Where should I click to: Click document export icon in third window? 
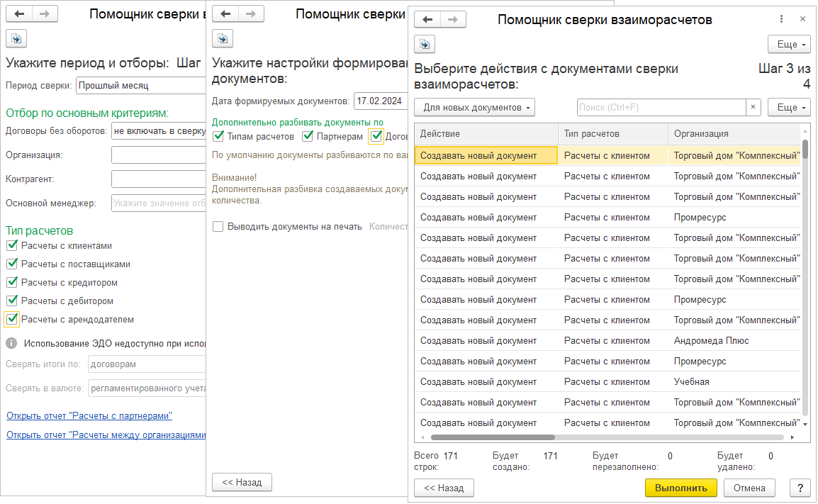pyautogui.click(x=424, y=44)
